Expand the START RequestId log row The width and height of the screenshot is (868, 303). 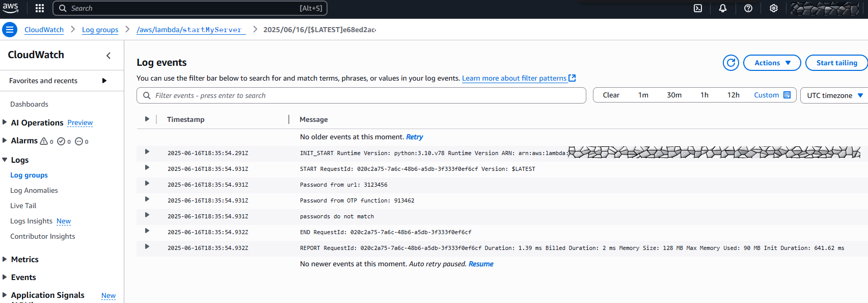(147, 167)
